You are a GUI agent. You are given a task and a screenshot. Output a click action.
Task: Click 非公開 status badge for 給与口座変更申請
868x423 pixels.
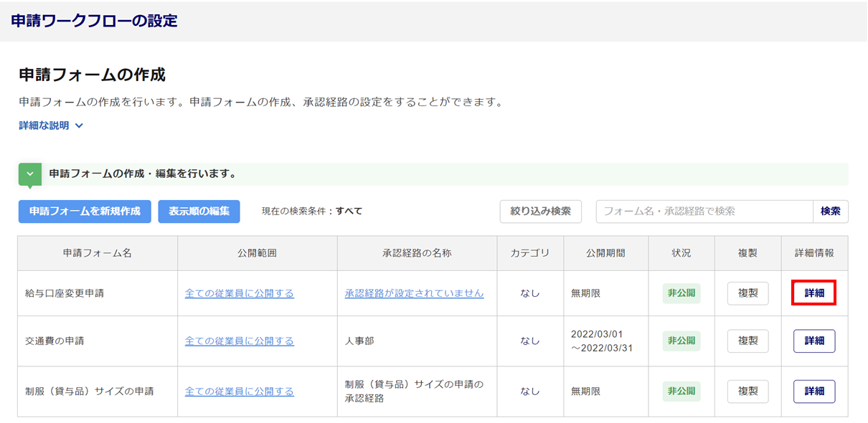click(x=681, y=293)
